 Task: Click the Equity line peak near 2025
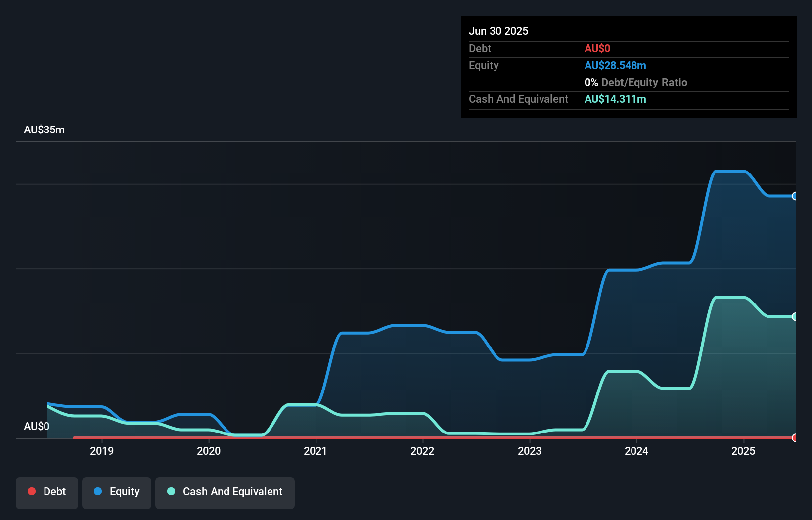[729, 171]
